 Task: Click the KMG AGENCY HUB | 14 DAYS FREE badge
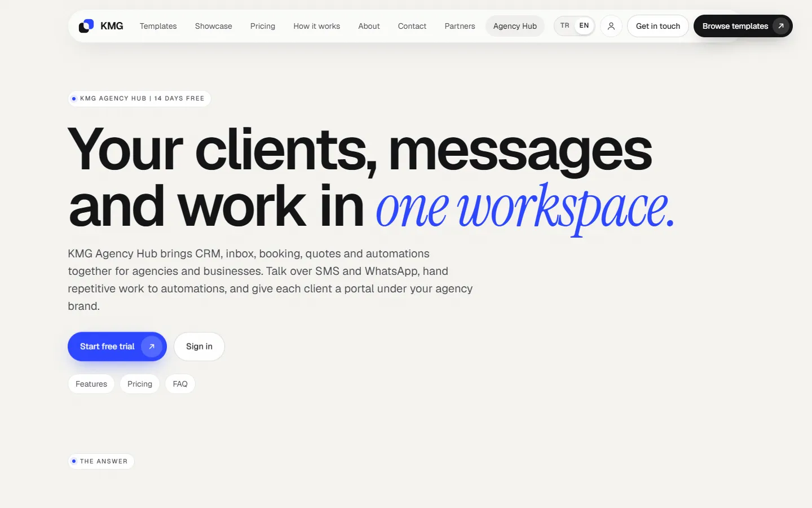point(139,99)
